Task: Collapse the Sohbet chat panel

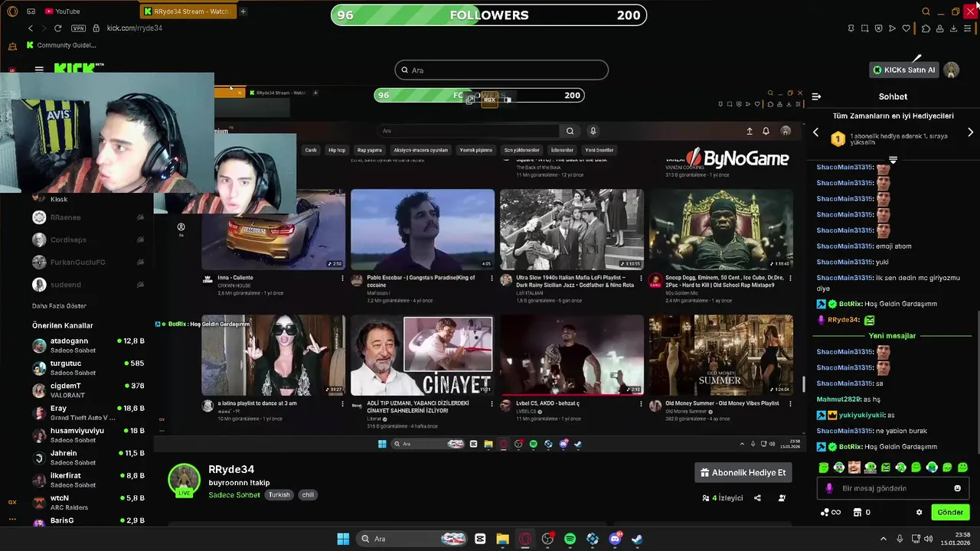Action: (816, 96)
